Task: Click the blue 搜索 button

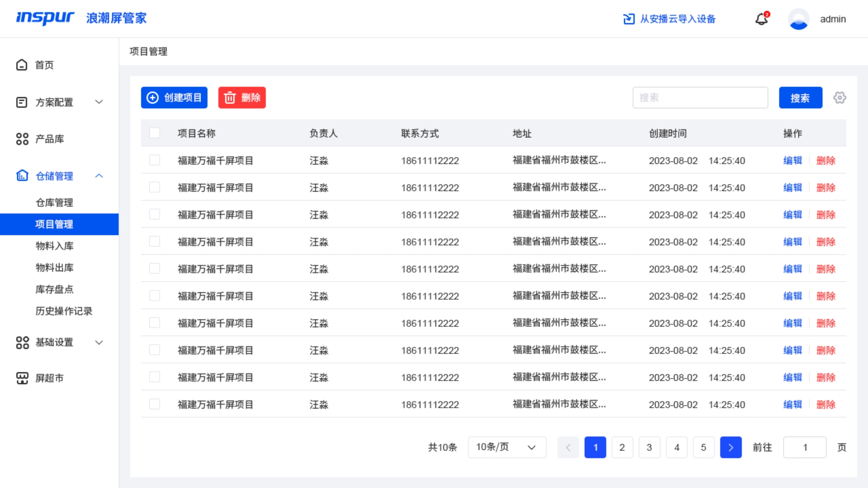Action: coord(800,98)
